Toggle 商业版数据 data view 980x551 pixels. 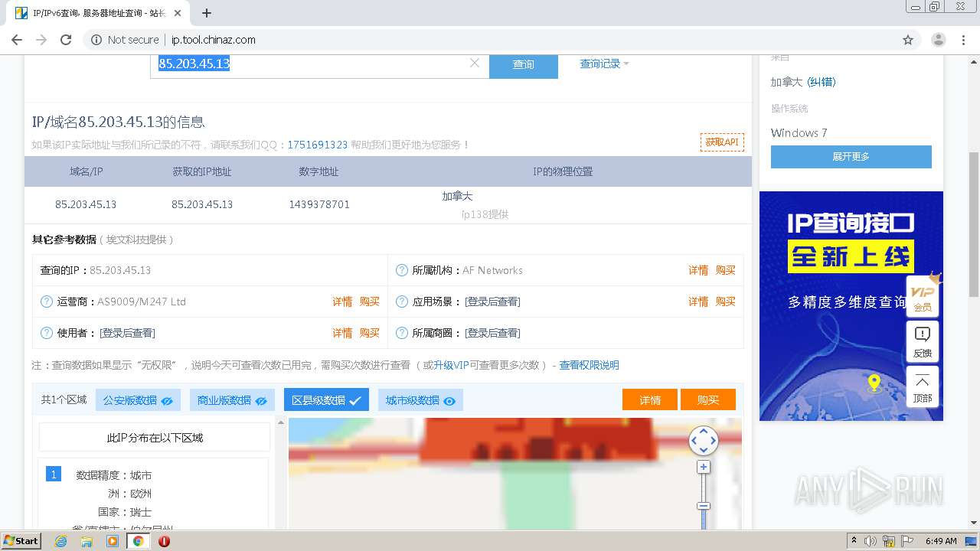[x=232, y=400]
